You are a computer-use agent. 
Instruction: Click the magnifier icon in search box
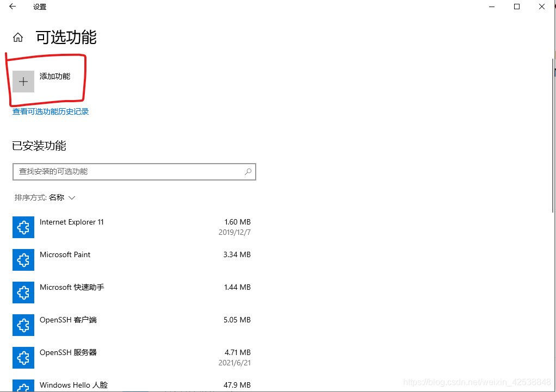coord(248,172)
